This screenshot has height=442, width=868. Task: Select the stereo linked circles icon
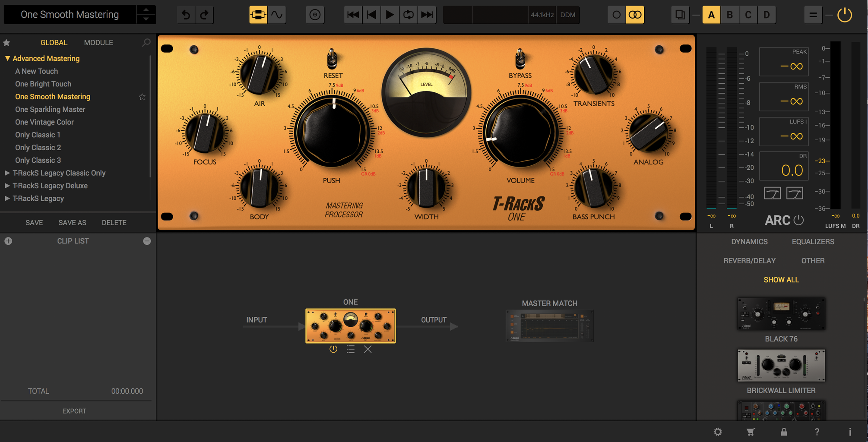pos(635,15)
